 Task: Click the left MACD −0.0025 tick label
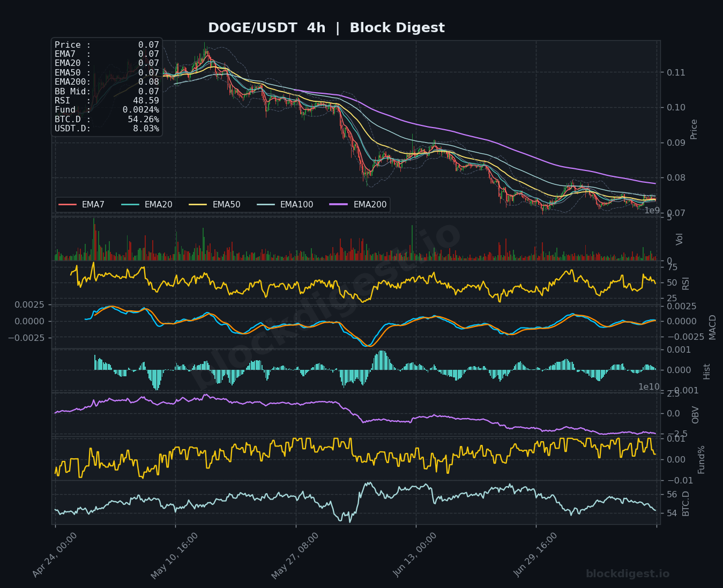click(x=26, y=338)
